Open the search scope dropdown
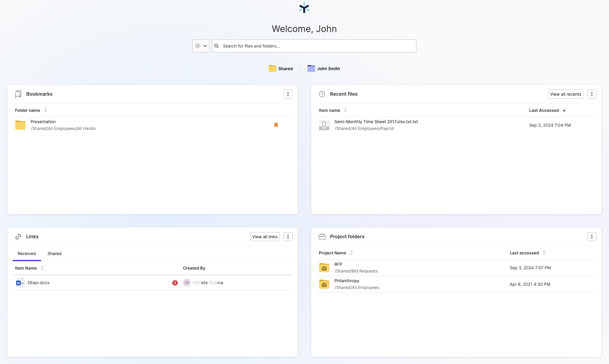Image resolution: width=609 pixels, height=364 pixels. [201, 46]
